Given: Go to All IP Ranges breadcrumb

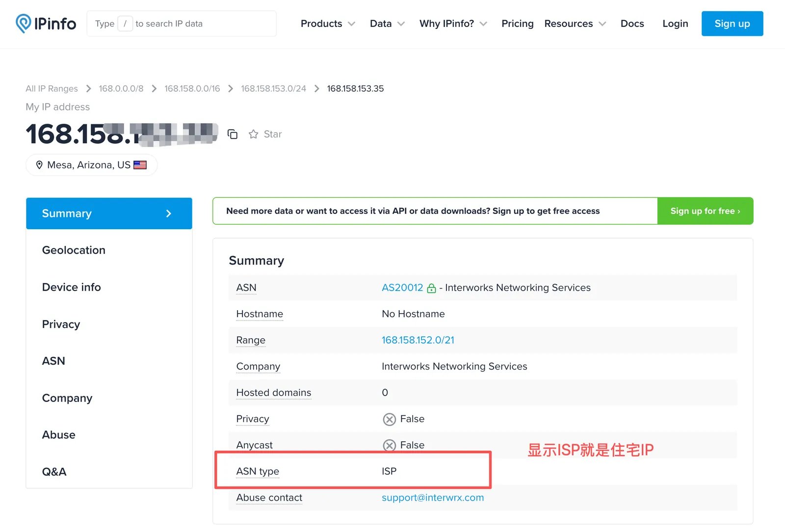Looking at the screenshot, I should (52, 88).
